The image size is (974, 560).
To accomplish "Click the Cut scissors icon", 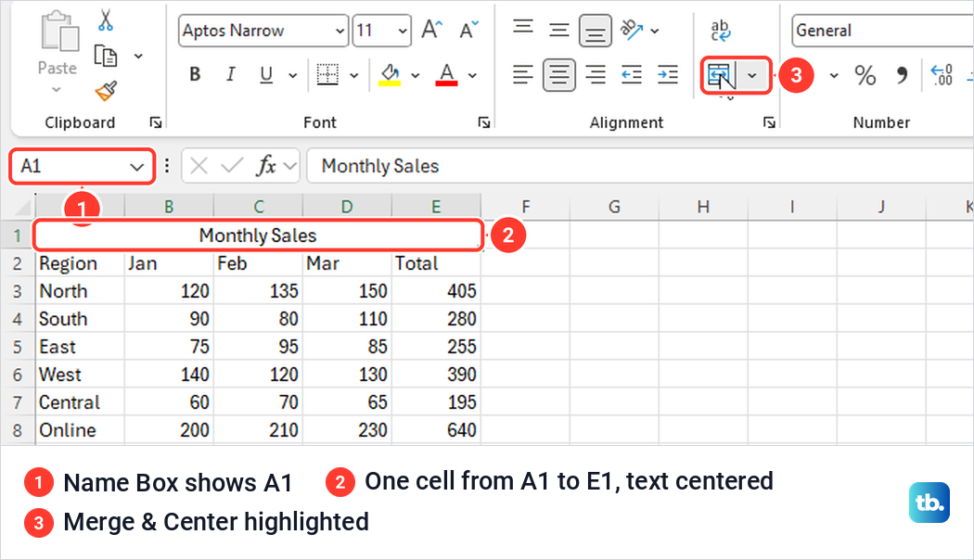I will (x=106, y=19).
